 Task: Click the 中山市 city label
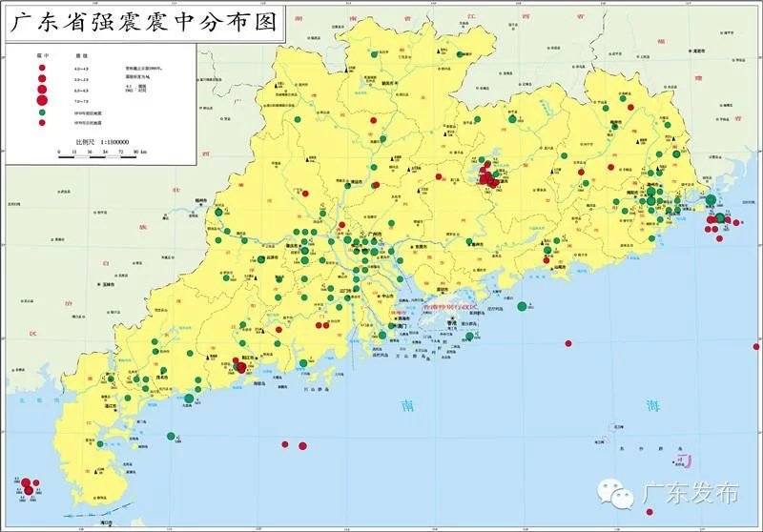click(387, 296)
